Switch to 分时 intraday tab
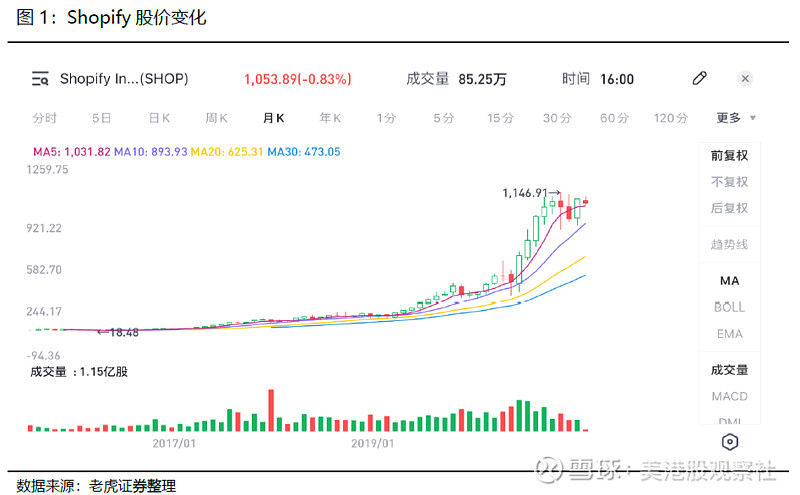The image size is (800, 495). tap(44, 118)
